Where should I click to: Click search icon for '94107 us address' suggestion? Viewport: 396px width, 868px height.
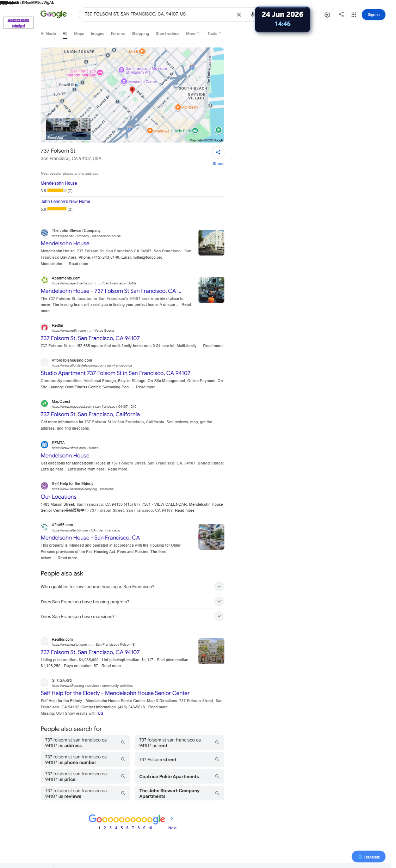tap(123, 743)
